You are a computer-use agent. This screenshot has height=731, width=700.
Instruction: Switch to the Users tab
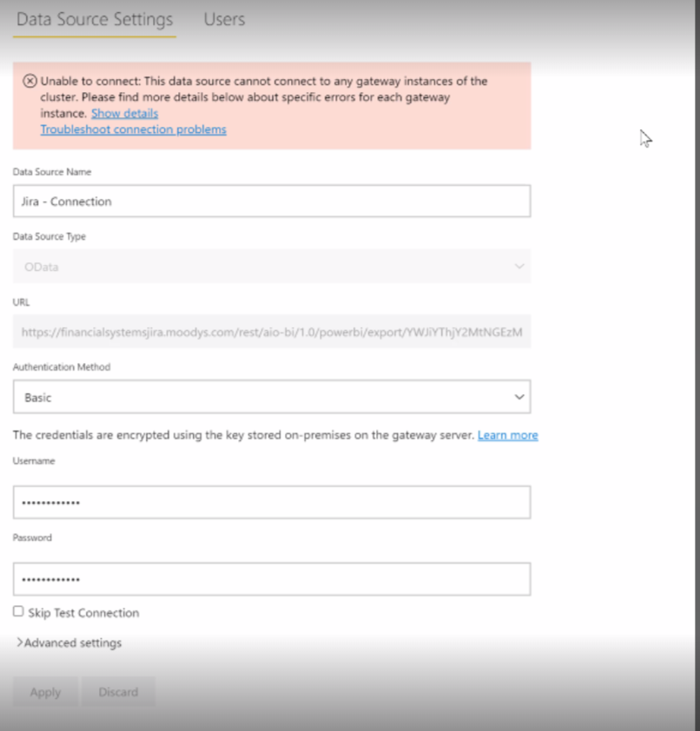pyautogui.click(x=224, y=19)
